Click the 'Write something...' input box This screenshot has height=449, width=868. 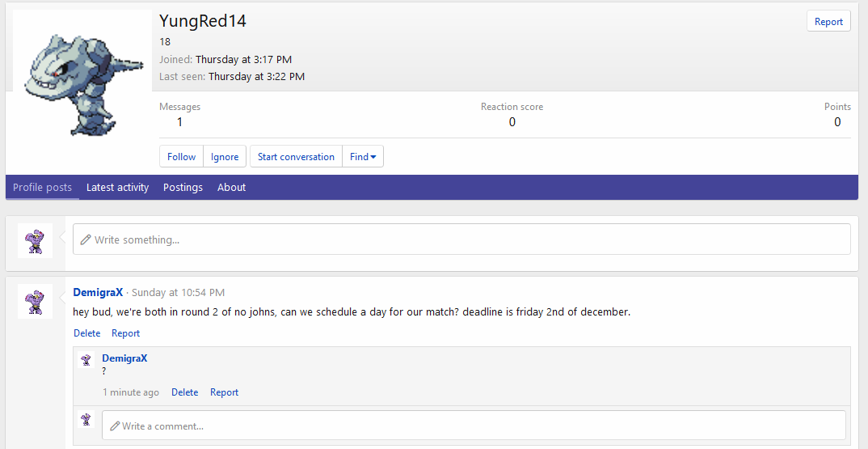461,239
